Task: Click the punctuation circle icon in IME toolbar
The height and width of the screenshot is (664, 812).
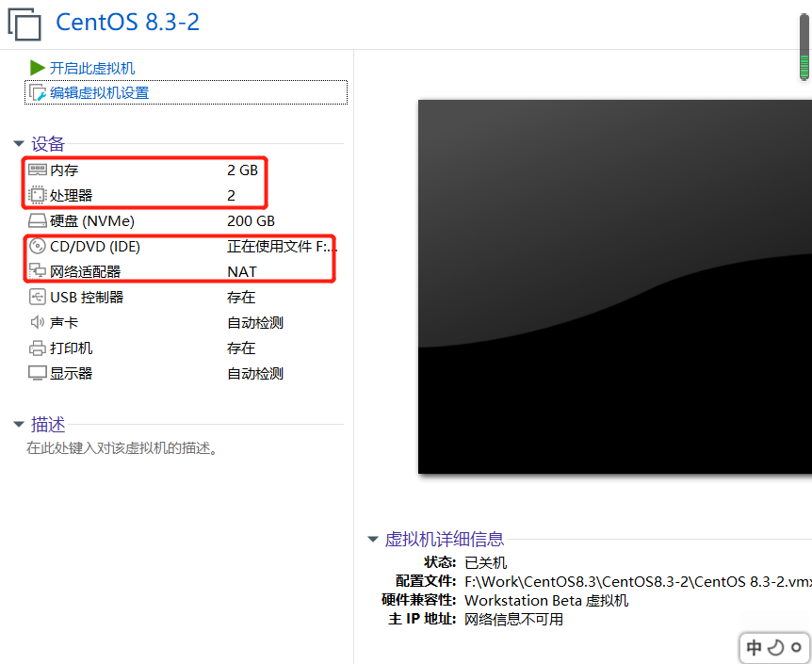Action: tap(797, 647)
